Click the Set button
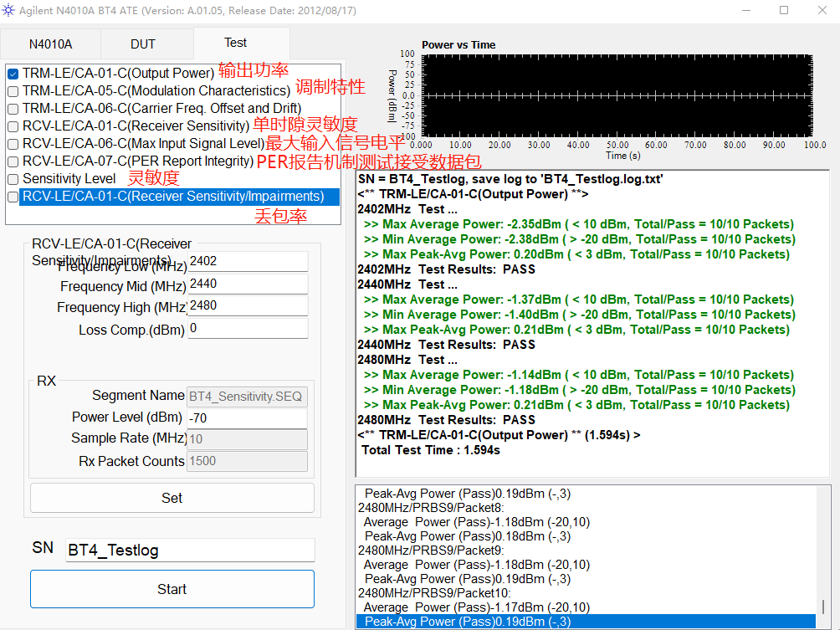The height and width of the screenshot is (630, 840). pos(172,498)
